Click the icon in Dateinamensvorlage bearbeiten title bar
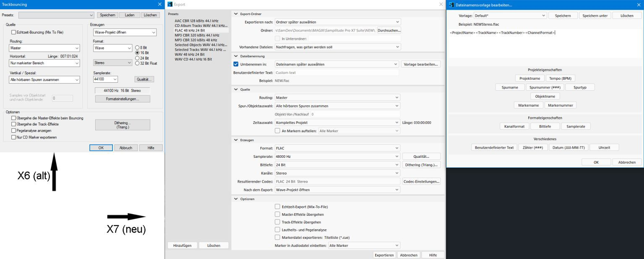Viewport: 644px width, 259px height. click(x=451, y=5)
